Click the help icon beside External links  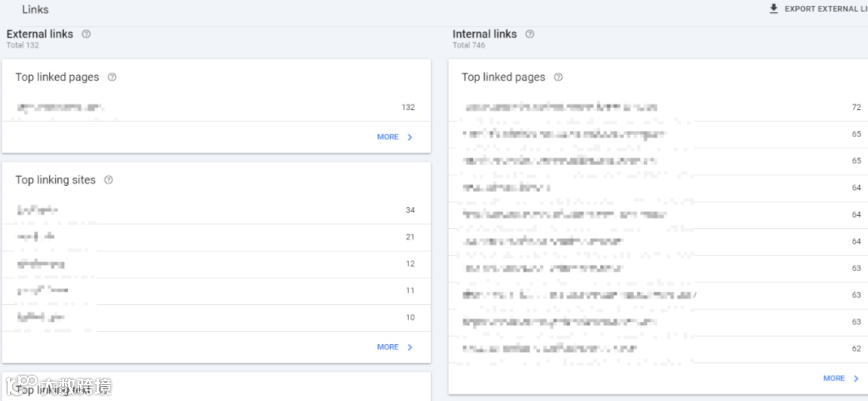tap(86, 34)
